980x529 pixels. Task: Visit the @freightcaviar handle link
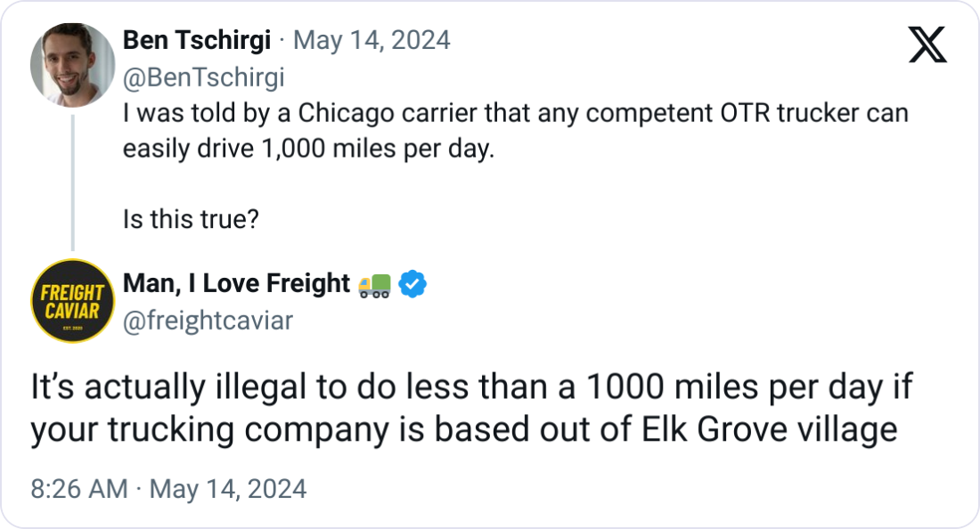[x=208, y=321]
